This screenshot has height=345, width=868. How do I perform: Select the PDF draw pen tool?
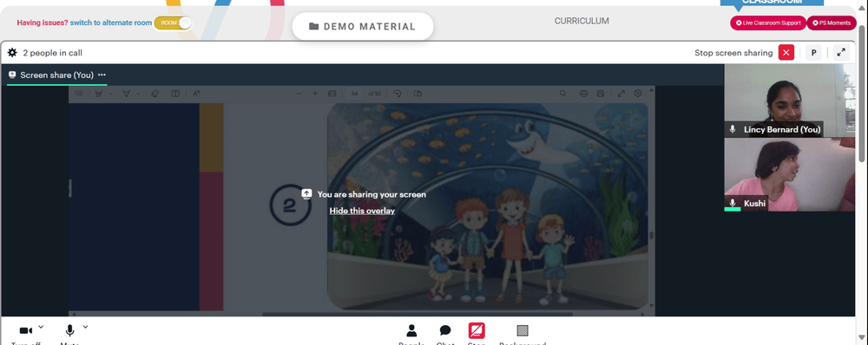coord(126,94)
